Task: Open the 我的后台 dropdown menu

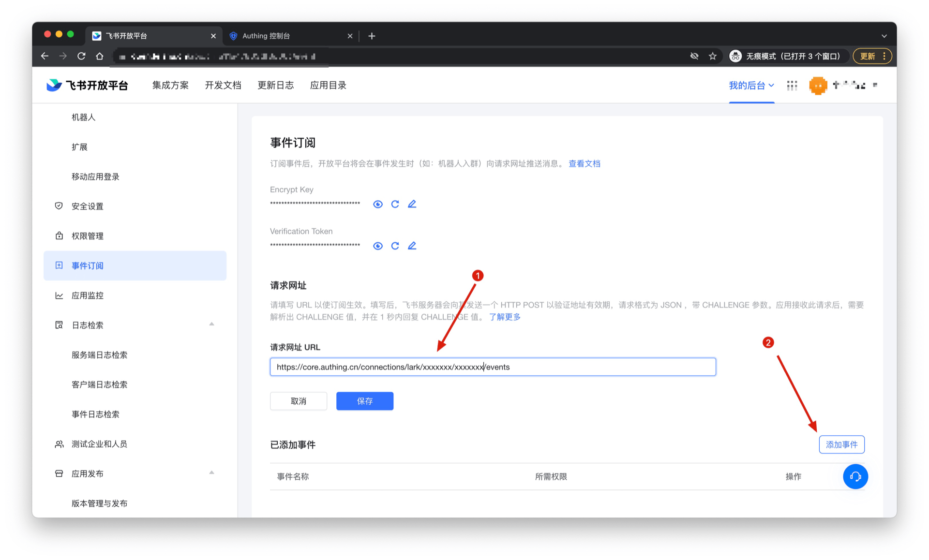Action: [x=751, y=86]
